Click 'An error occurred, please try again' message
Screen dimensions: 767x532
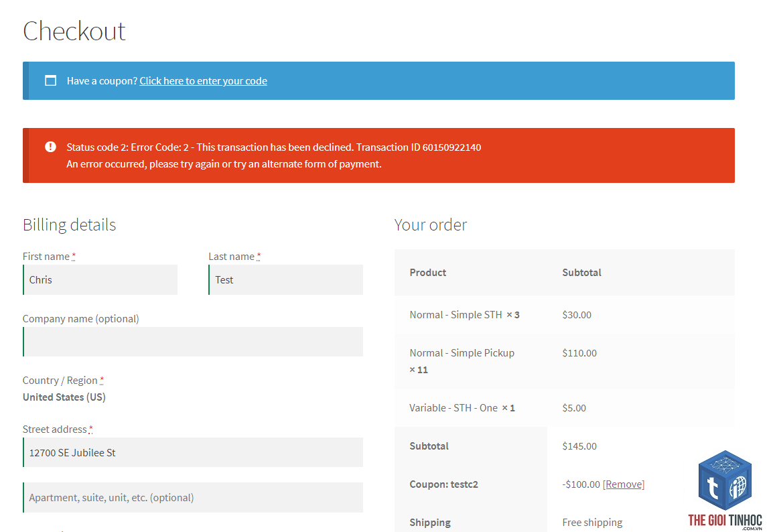224,164
